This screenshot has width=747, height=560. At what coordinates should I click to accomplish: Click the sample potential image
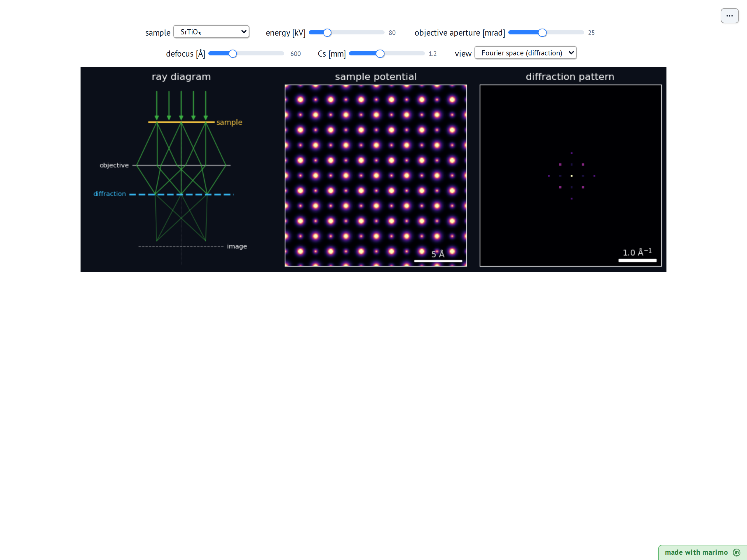pos(376,176)
